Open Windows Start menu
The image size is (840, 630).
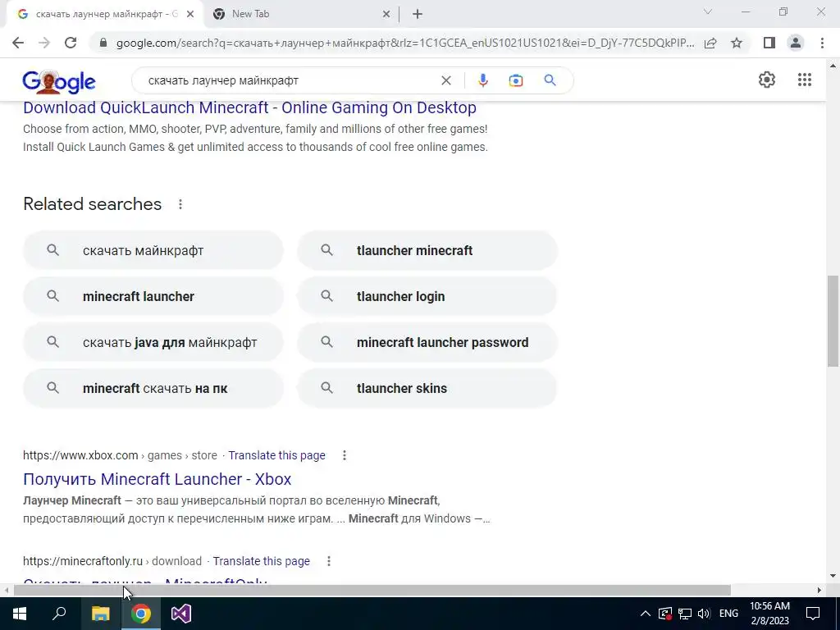[x=20, y=614]
